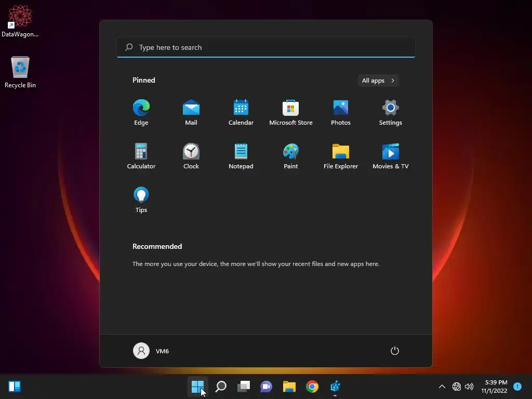This screenshot has height=399, width=532.
Task: Click the Pinned section heading
Action: tap(144, 80)
